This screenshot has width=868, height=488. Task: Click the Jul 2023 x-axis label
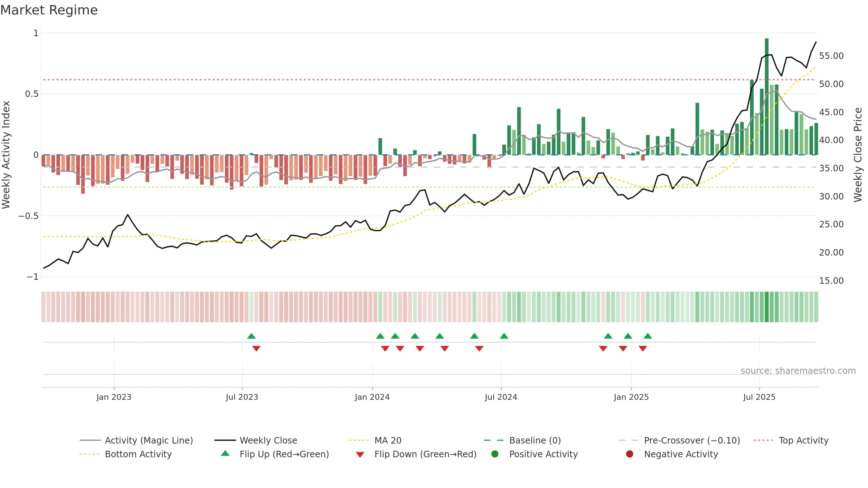242,397
